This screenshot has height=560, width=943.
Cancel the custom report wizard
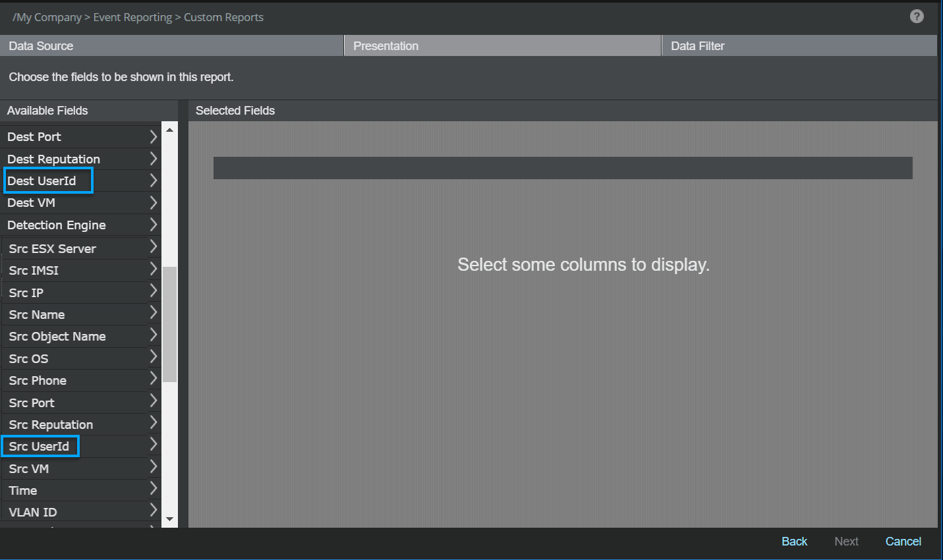click(903, 542)
